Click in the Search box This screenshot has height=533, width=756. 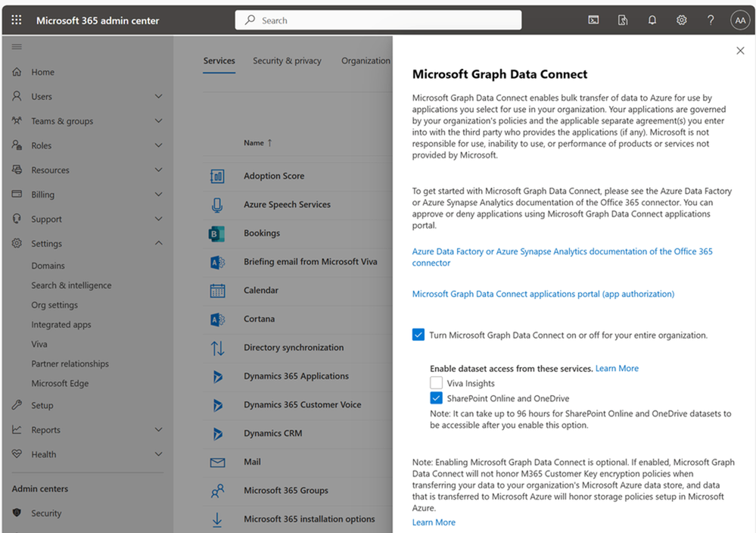tap(378, 20)
